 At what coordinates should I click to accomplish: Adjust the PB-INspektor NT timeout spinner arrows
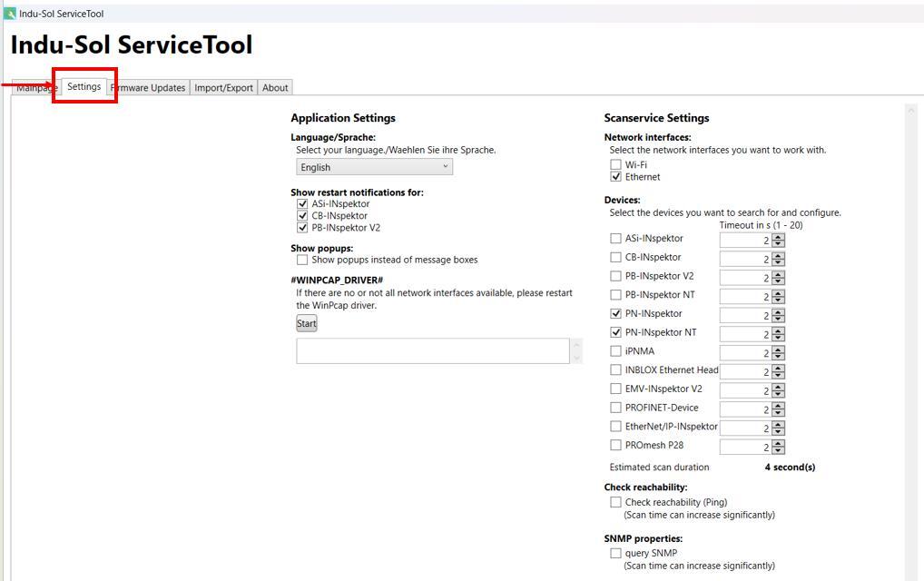(x=779, y=297)
